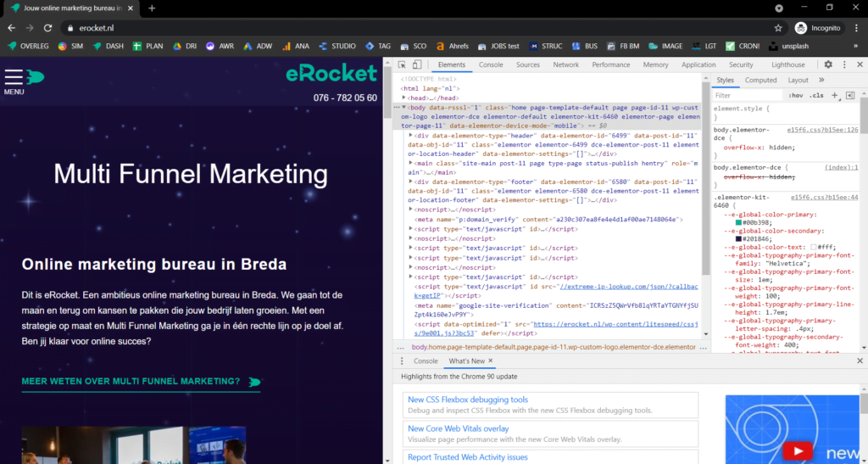The width and height of the screenshot is (868, 464).
Task: Reload the page
Action: (47, 28)
